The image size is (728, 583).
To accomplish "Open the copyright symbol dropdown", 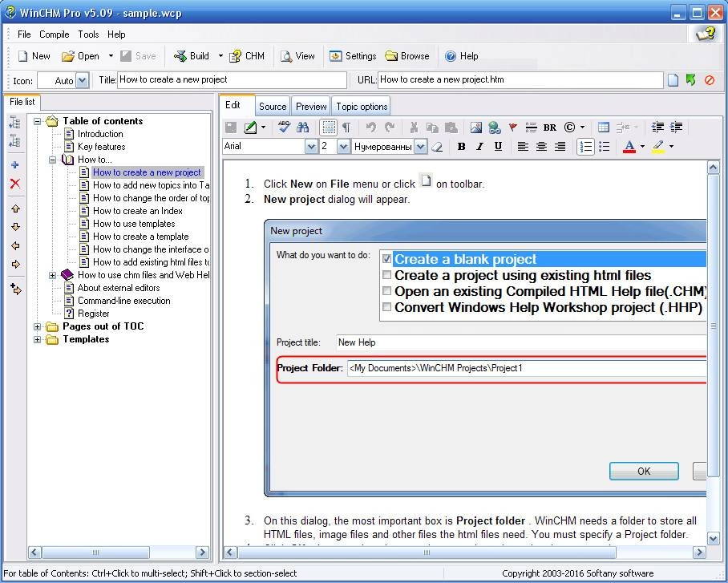I will (582, 127).
